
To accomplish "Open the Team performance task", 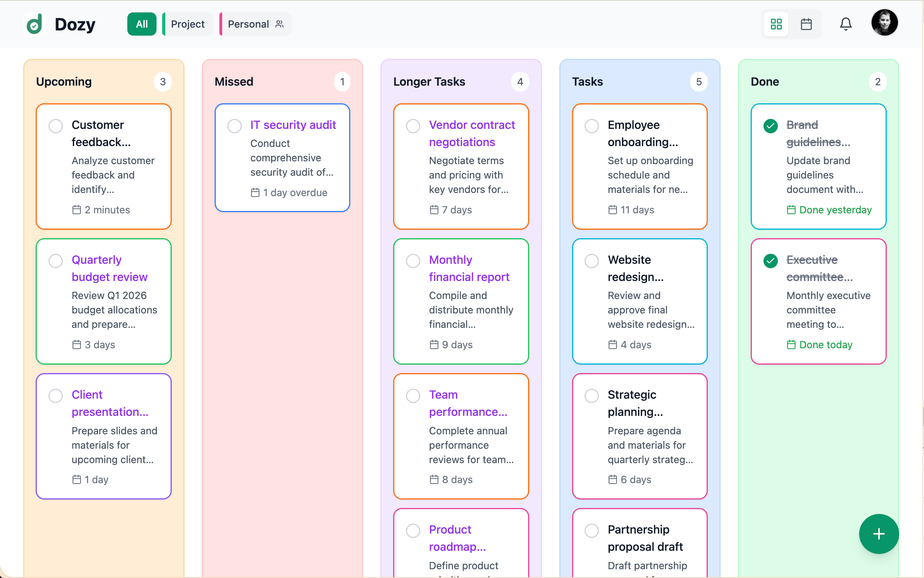I will (468, 403).
